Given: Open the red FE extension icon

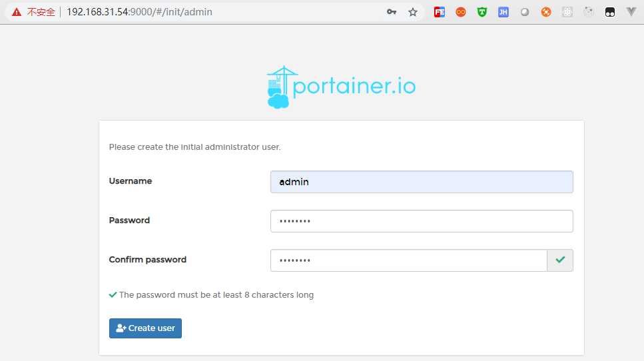Looking at the screenshot, I should pyautogui.click(x=440, y=12).
